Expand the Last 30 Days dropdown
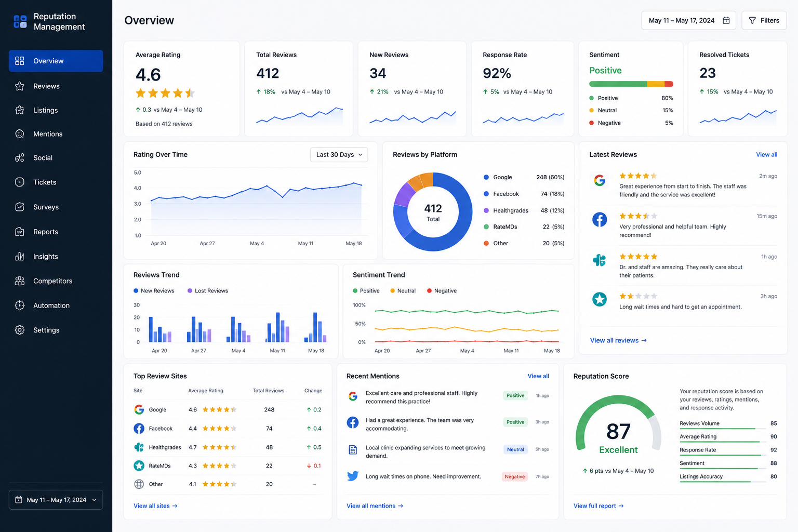The image size is (798, 532). click(339, 155)
